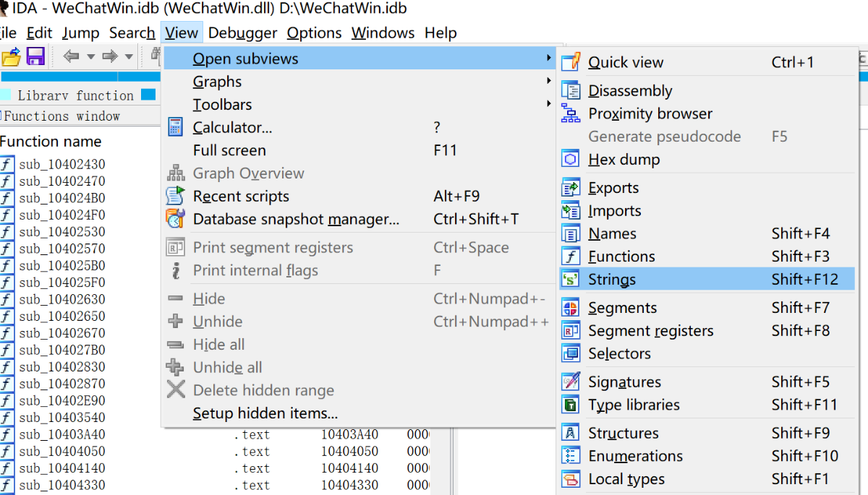Open Local types subview
The width and height of the screenshot is (868, 495).
pos(707,479)
